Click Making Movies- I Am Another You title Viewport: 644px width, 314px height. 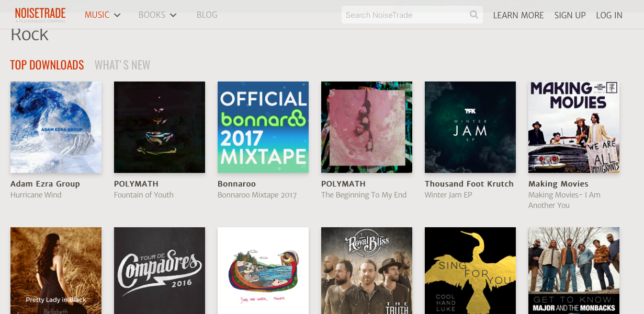pos(564,200)
